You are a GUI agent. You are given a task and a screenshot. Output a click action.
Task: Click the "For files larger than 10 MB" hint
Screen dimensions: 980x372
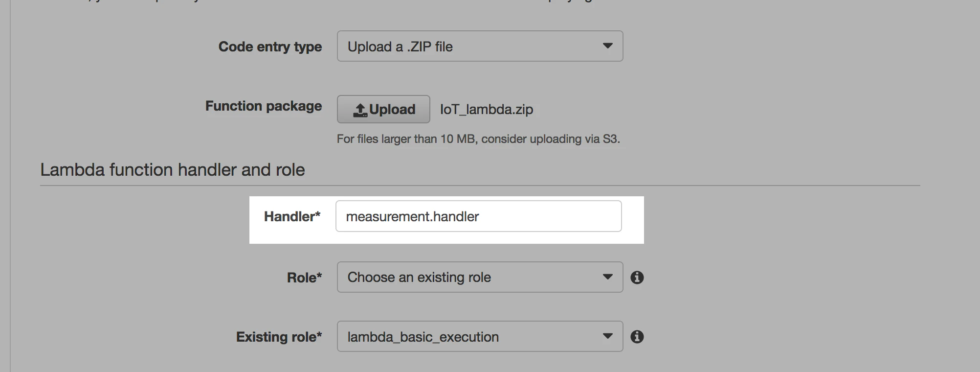(x=478, y=139)
